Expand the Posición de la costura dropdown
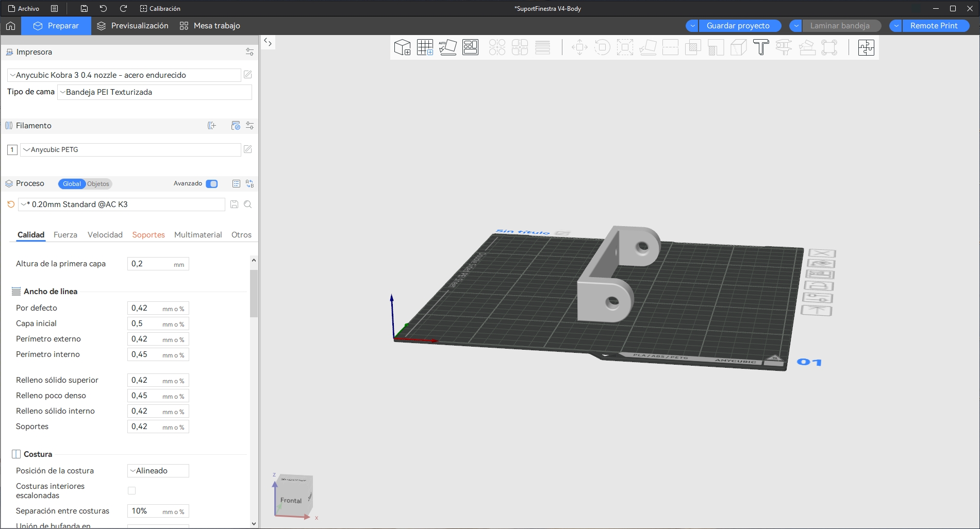The width and height of the screenshot is (980, 529). point(158,471)
